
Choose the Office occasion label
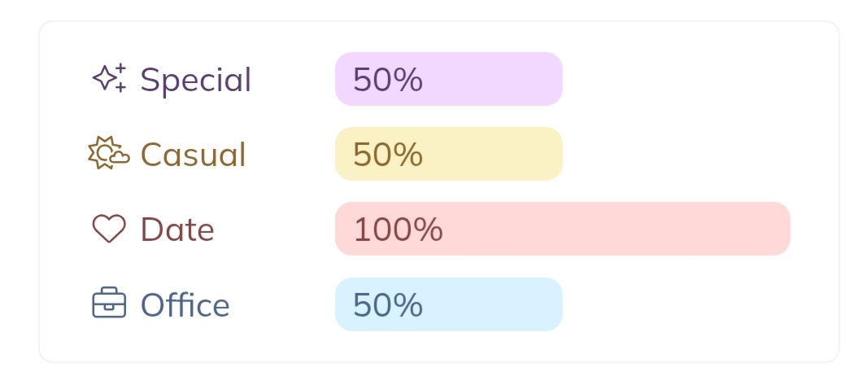click(185, 305)
